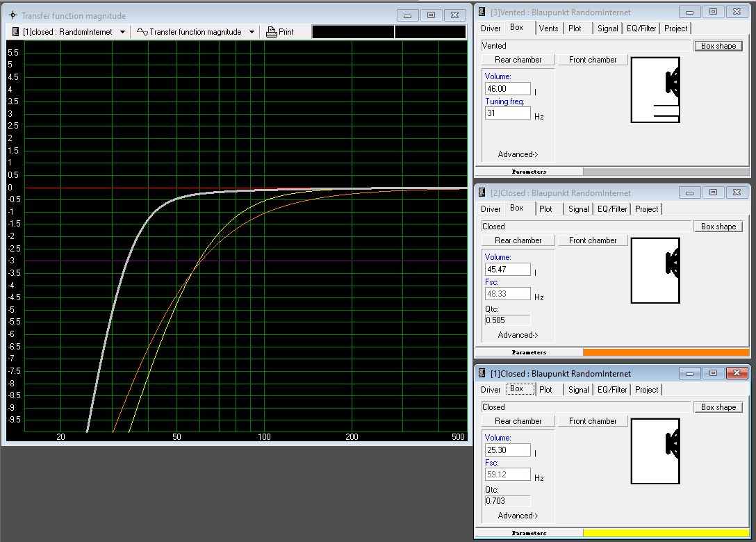This screenshot has height=542, width=756.
Task: Click the printer icon next to Print
Action: pos(272,32)
